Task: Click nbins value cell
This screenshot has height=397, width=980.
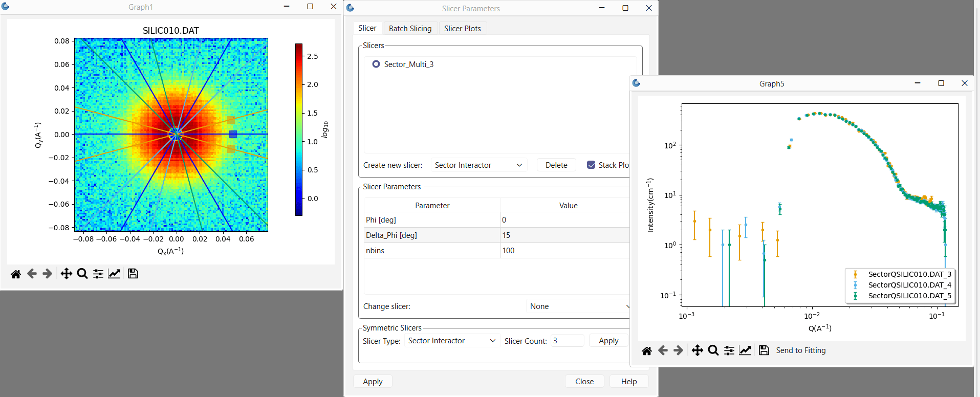Action: [x=565, y=251]
